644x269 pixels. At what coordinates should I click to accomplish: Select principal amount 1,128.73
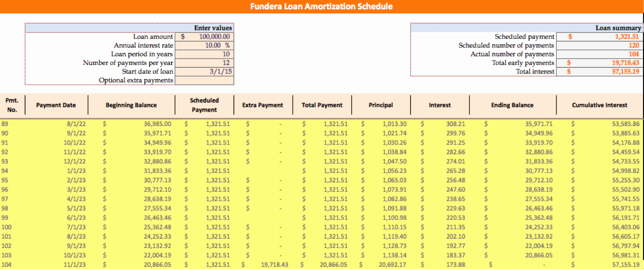(394, 246)
